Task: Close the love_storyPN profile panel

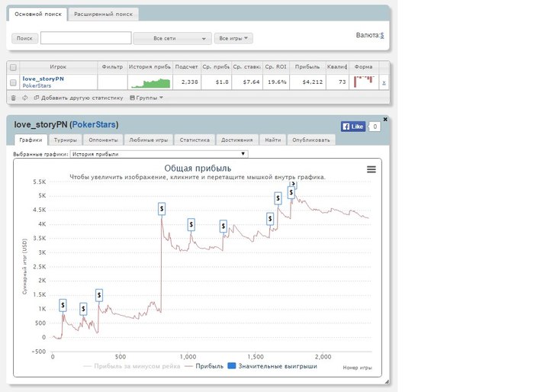Action: point(385,119)
